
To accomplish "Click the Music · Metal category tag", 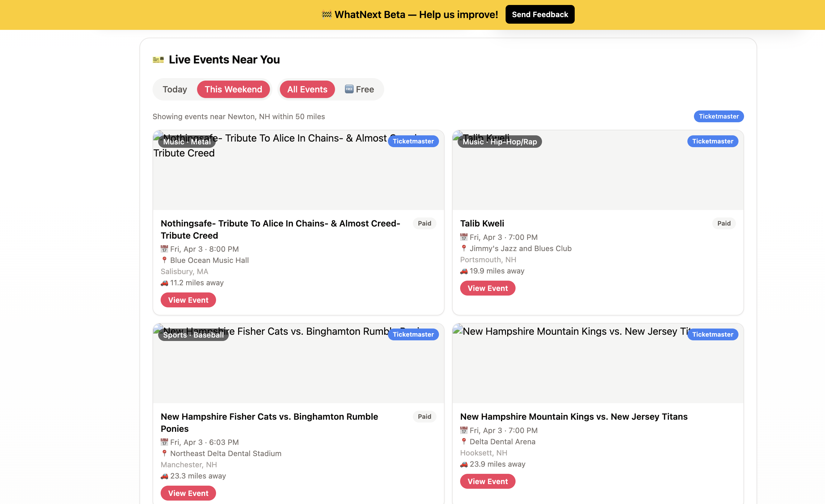I will [187, 142].
